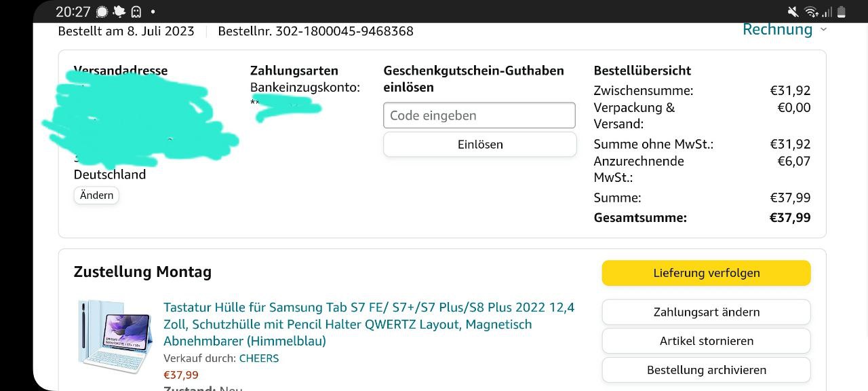868x391 pixels.
Task: Tap the keyboard case product thumbnail
Action: point(114,337)
